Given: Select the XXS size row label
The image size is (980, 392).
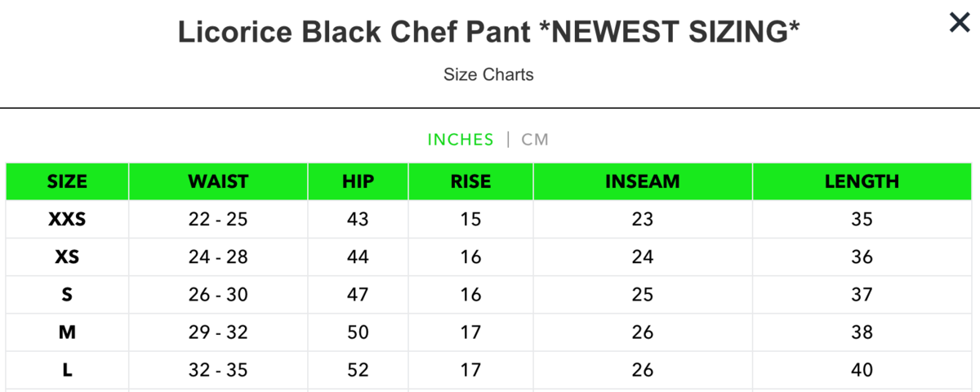Looking at the screenshot, I should [x=67, y=219].
